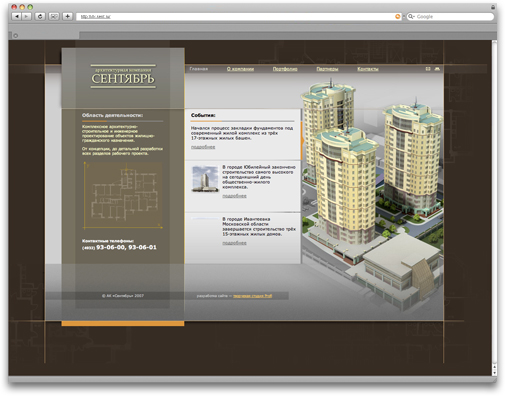Click the СЕНТЯБРЬ company logo
Image resolution: width=505 pixels, height=396 pixels.
(x=123, y=77)
